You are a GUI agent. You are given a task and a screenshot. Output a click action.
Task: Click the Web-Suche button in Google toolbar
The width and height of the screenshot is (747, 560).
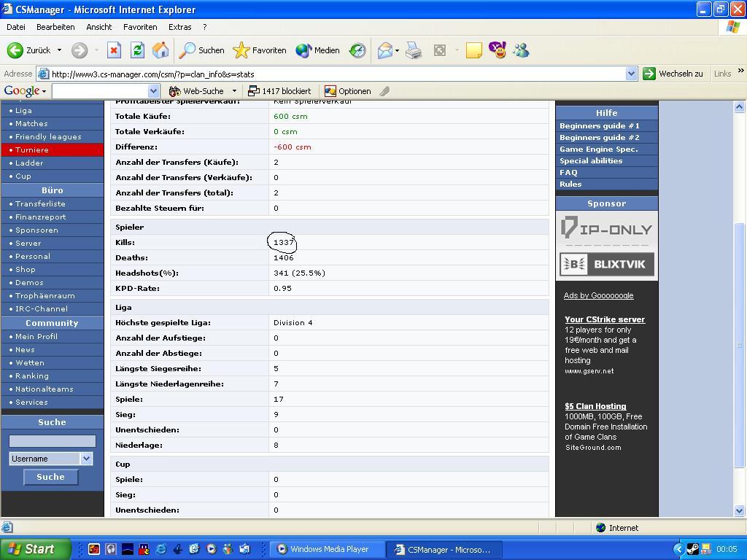coord(197,91)
